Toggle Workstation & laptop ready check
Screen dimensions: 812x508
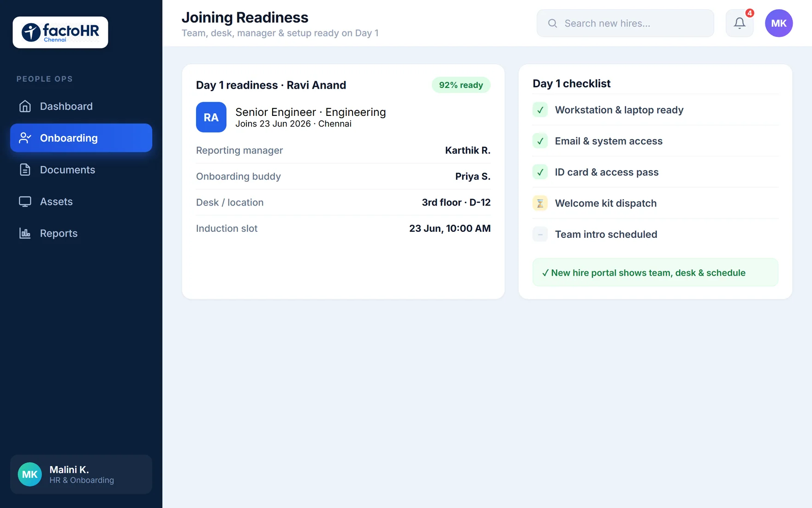pos(540,110)
